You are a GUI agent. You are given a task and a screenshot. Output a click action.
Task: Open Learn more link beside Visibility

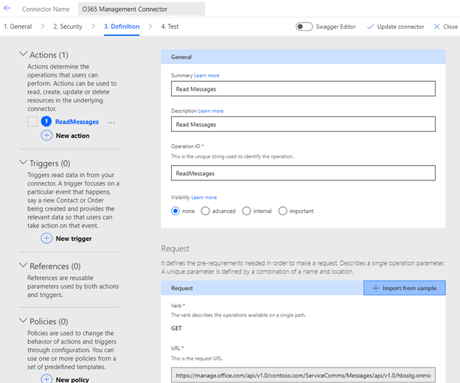[204, 197]
